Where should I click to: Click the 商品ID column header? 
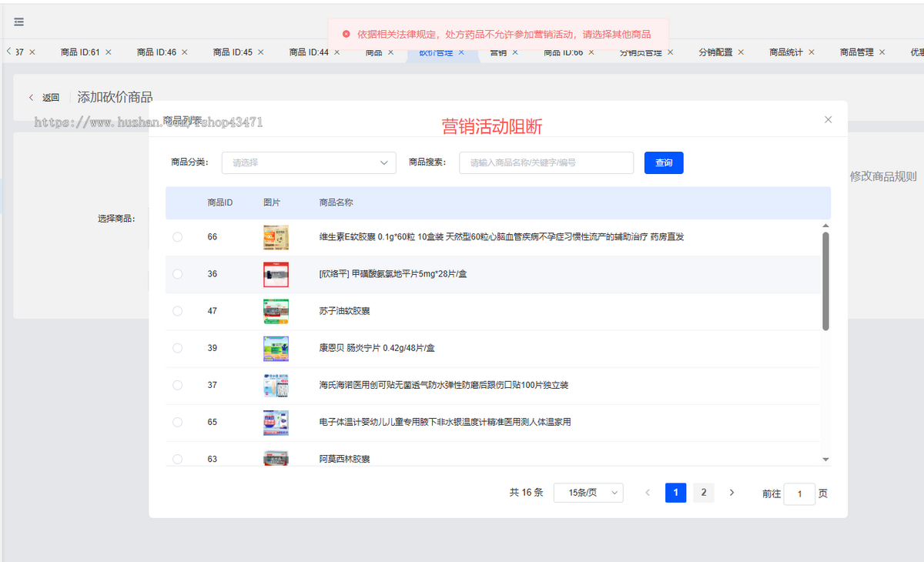pyautogui.click(x=220, y=202)
